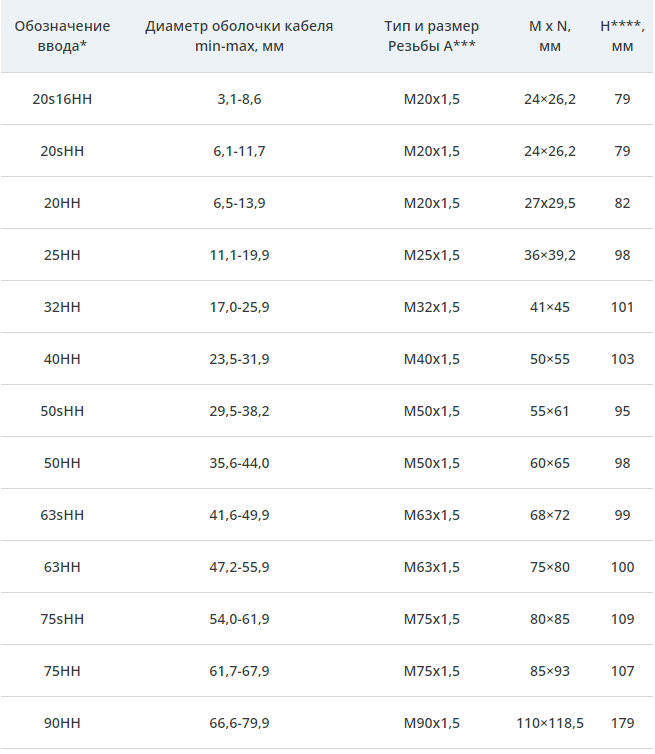Select cable diameter 35,6-44,0 cell
655x754 pixels.
click(239, 463)
